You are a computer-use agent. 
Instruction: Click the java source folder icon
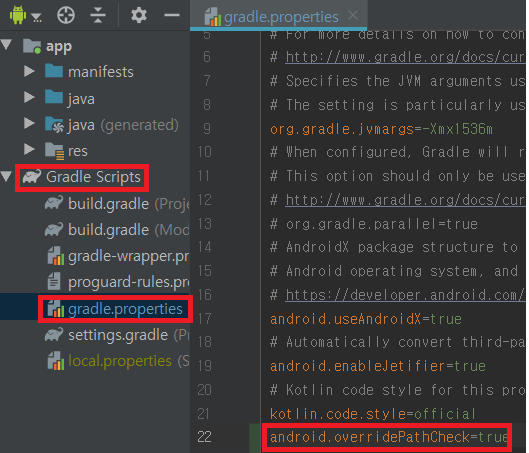coord(54,97)
